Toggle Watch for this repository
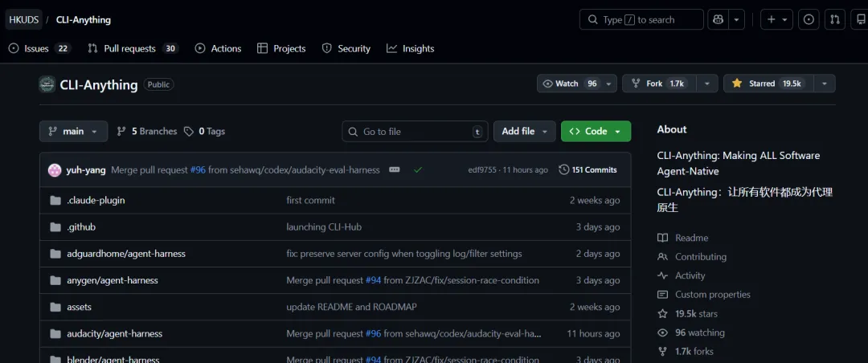This screenshot has height=363, width=868. click(577, 84)
